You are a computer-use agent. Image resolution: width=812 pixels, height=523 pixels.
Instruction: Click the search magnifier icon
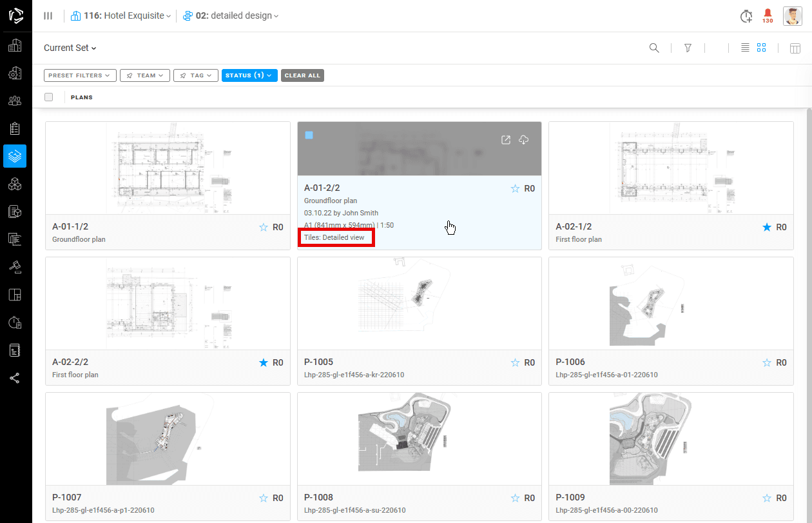(x=654, y=48)
